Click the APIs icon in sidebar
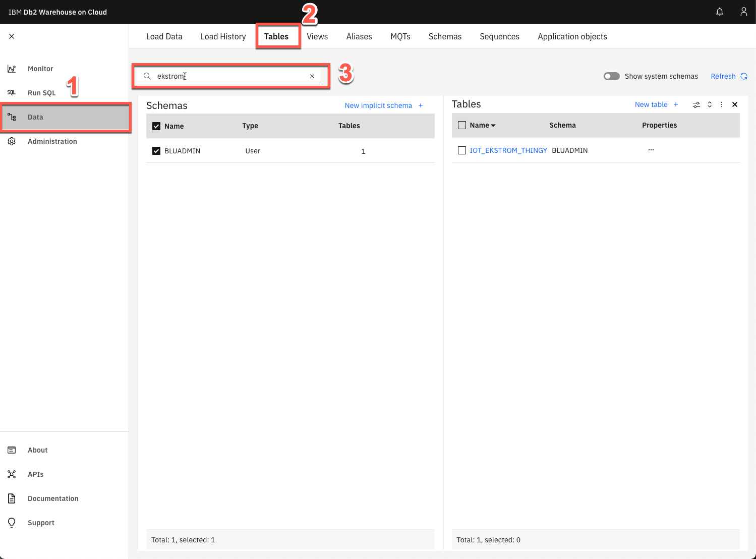Viewport: 756px width, 559px height. [x=12, y=474]
